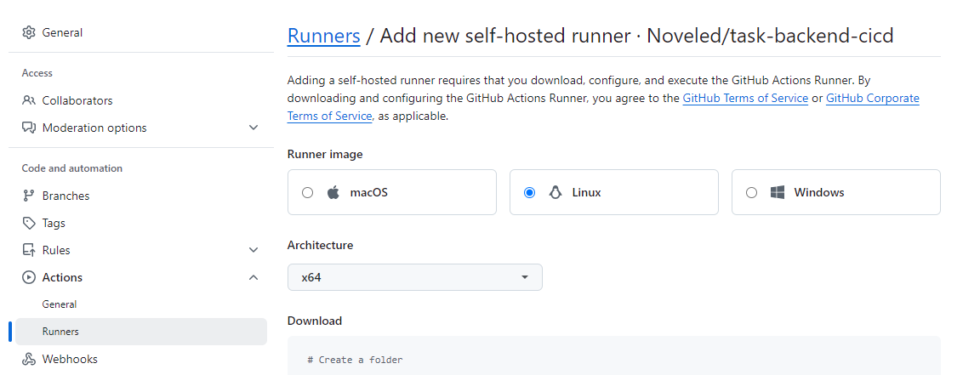This screenshot has height=375, width=980.
Task: Click the General gear icon in sidebar
Action: click(28, 32)
